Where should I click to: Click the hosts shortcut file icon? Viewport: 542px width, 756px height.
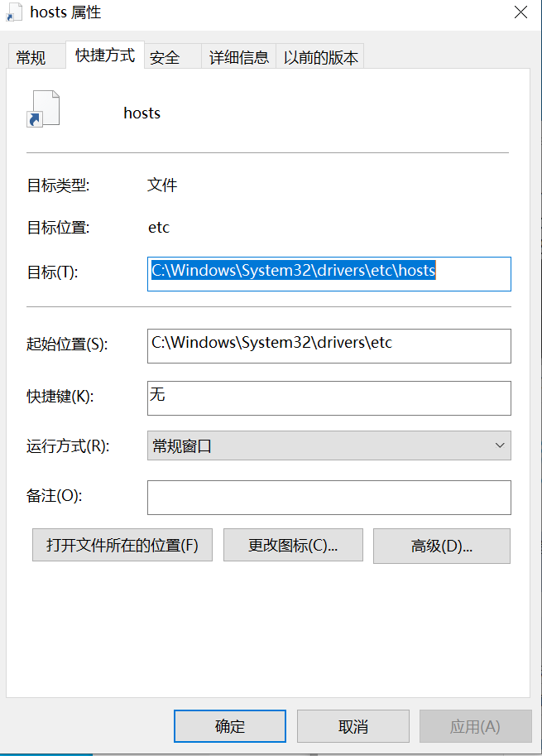pyautogui.click(x=43, y=108)
